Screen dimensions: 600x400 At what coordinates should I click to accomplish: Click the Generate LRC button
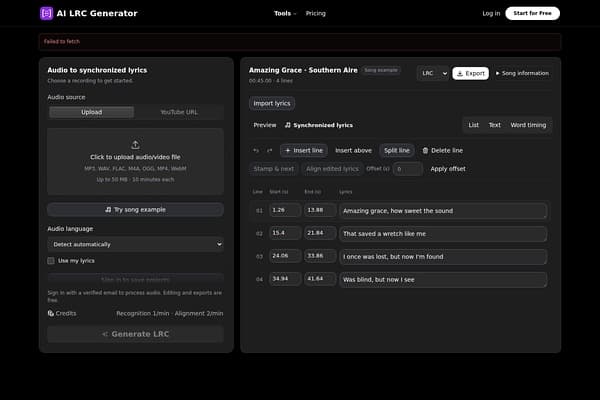(135, 334)
